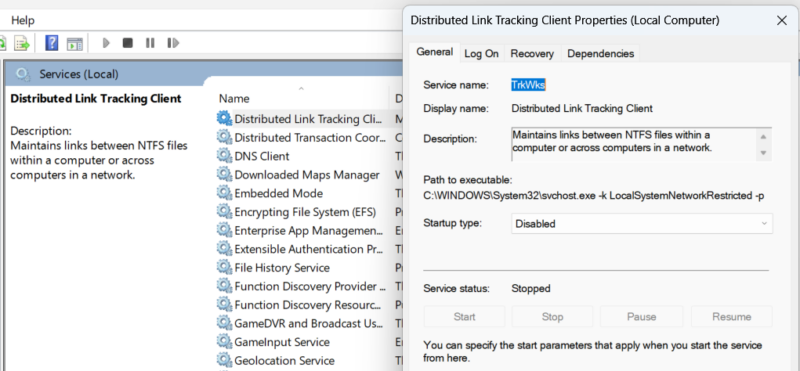Click the path to executable text
This screenshot has height=371, width=800.
pyautogui.click(x=594, y=195)
